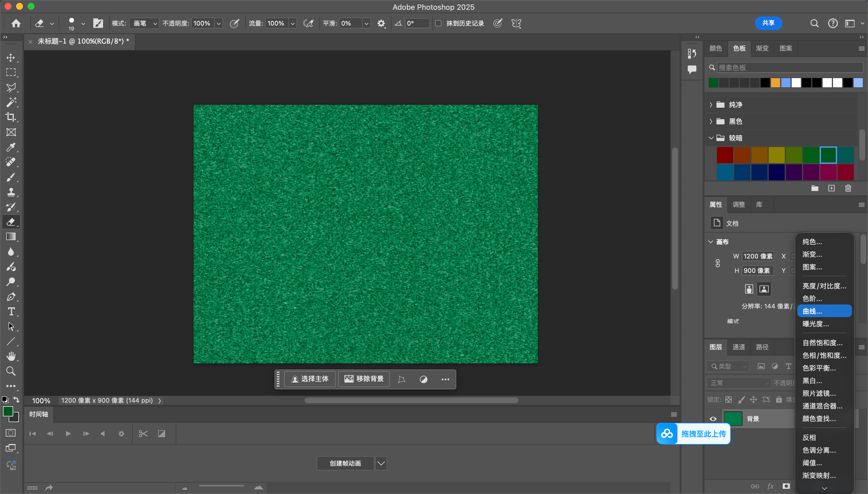Select the Brush tool
The width and height of the screenshot is (868, 494).
[x=11, y=177]
